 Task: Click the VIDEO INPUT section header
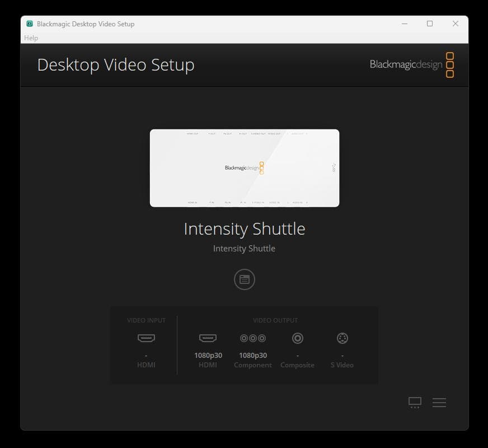pos(146,320)
